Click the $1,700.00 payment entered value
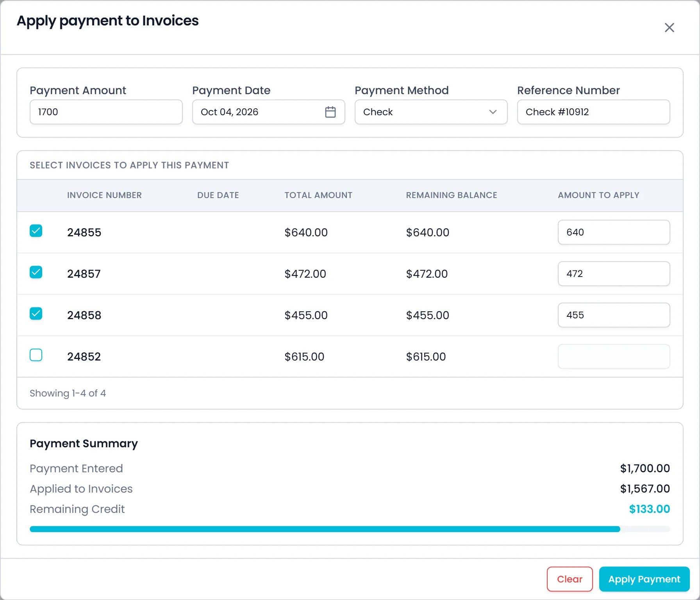The height and width of the screenshot is (600, 700). point(645,468)
